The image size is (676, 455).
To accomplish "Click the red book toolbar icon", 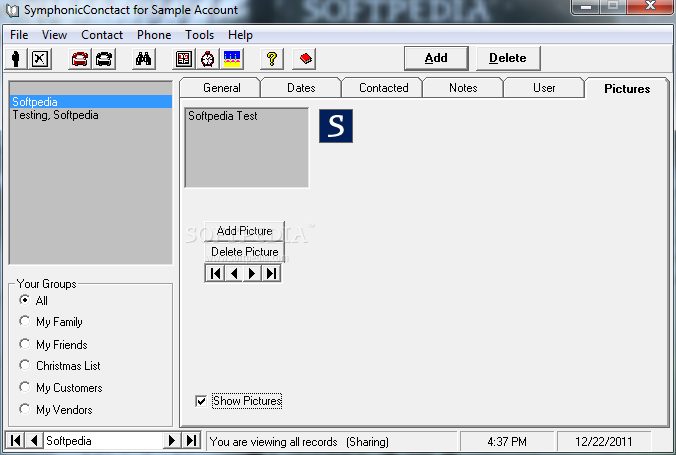I will (x=305, y=59).
